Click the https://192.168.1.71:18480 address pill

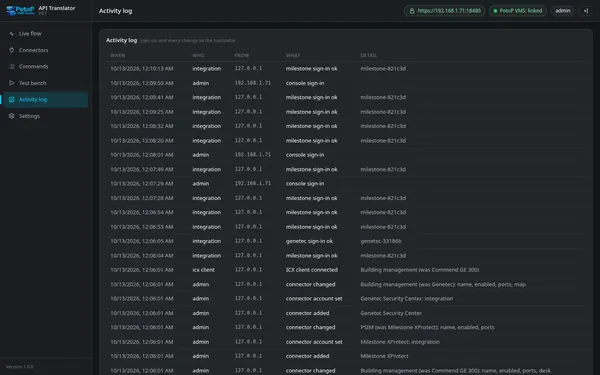point(444,11)
